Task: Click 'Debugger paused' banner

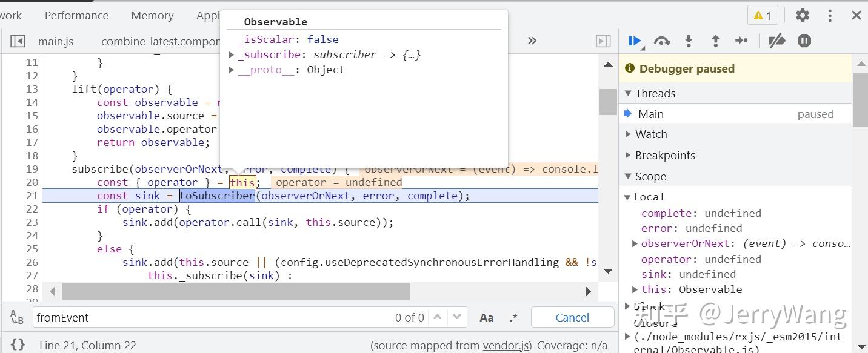Action: point(735,68)
